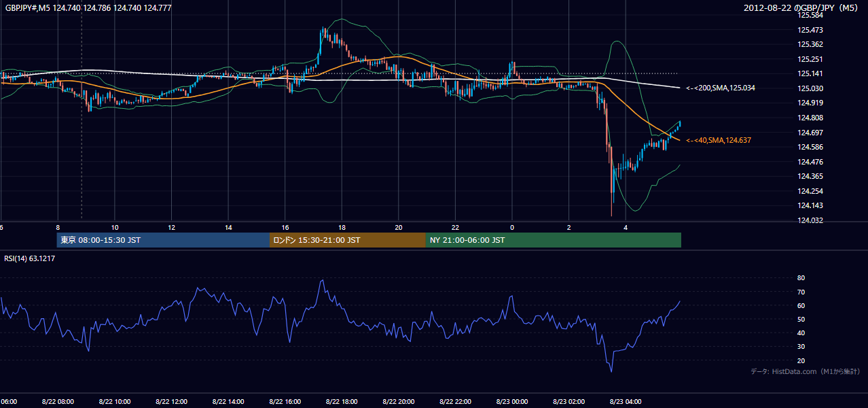Click price level 124.032 on the axis
This screenshot has height=408, width=868.
coord(811,220)
